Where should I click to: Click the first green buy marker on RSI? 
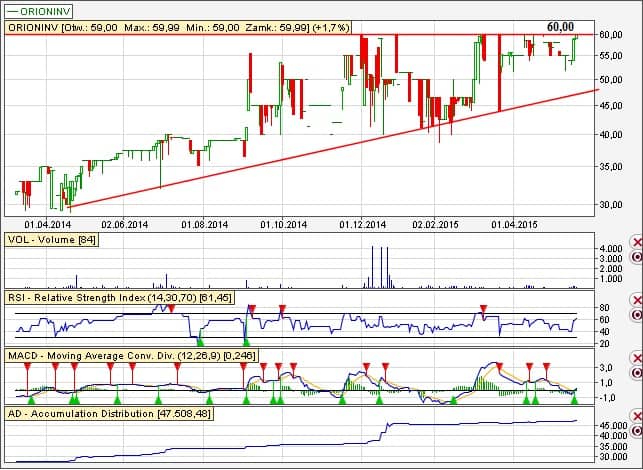tap(200, 343)
